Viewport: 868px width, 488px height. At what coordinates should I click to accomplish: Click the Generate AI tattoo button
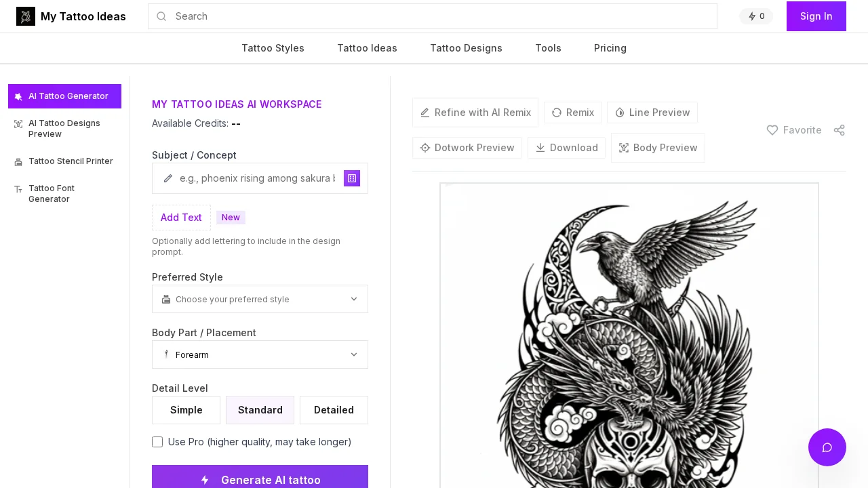(260, 480)
